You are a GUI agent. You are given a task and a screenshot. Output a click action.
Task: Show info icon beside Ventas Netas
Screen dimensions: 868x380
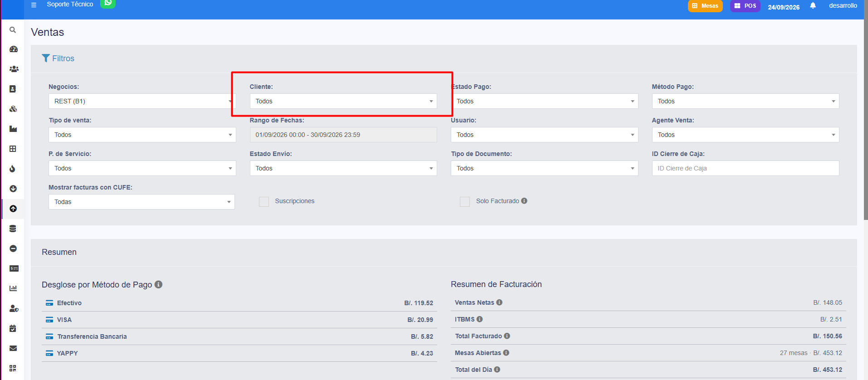pos(499,302)
